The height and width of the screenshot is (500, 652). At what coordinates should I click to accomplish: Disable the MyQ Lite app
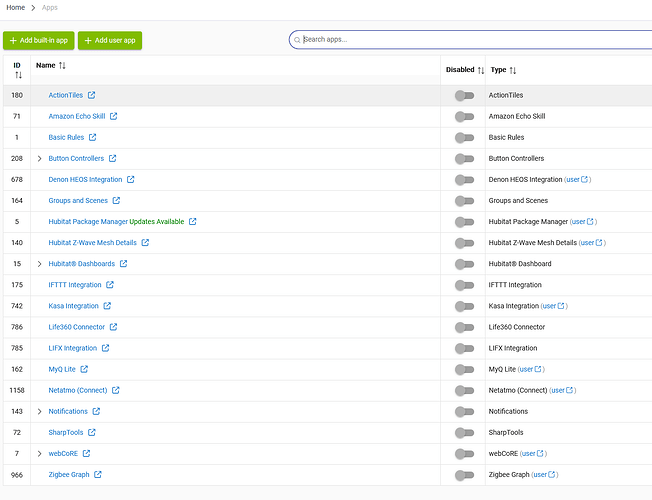464,370
